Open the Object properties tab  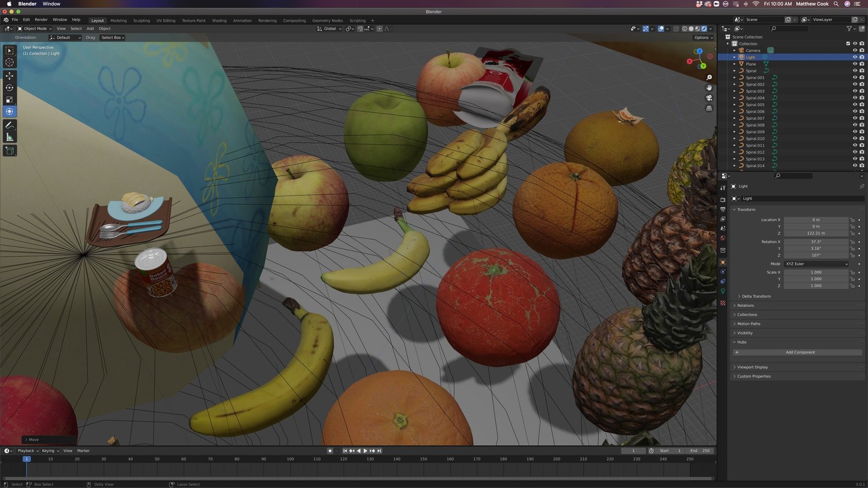pos(723,262)
